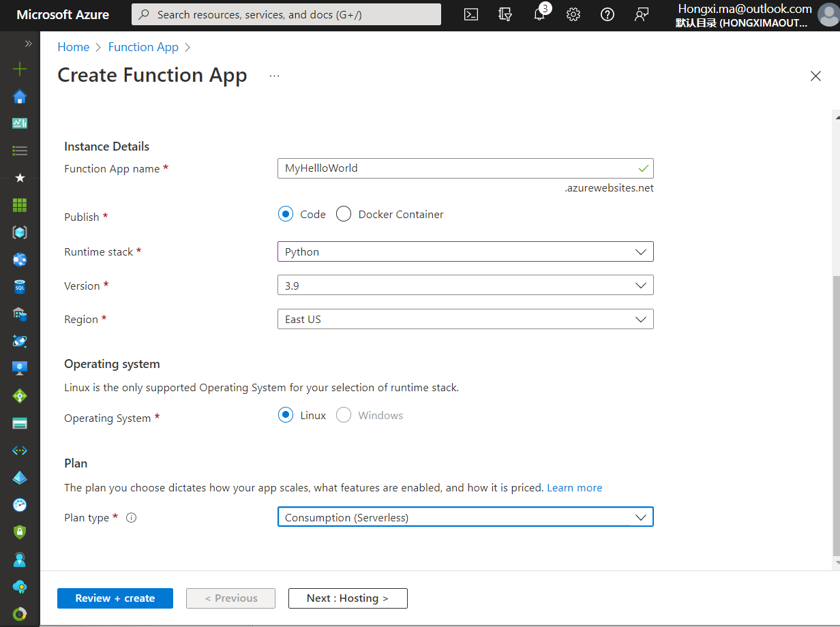Viewport: 840px width, 627px height.
Task: Click the help question mark icon
Action: point(607,14)
